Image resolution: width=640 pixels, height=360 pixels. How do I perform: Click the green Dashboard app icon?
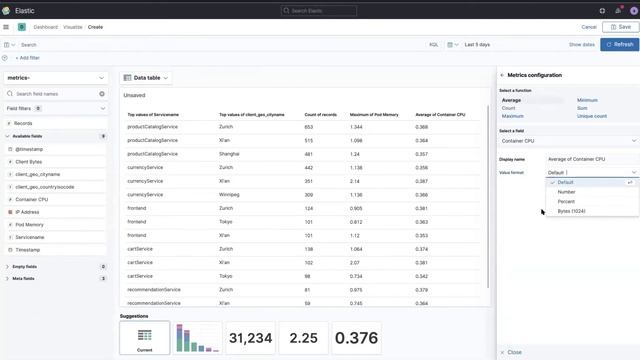(x=22, y=27)
